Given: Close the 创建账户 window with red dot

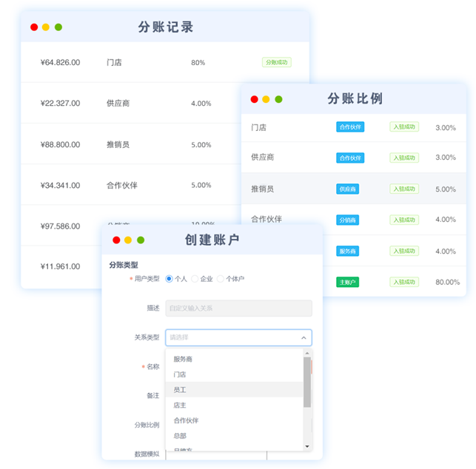Looking at the screenshot, I should 116,240.
